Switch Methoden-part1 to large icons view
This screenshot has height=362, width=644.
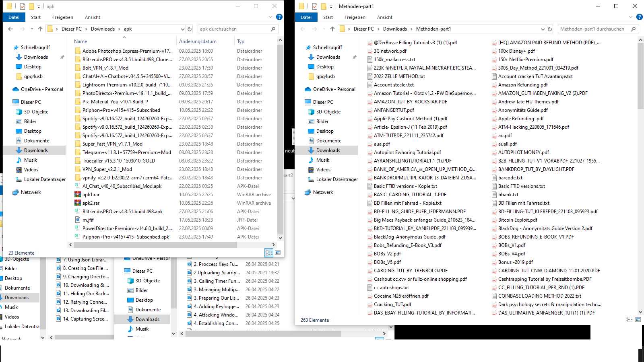click(638, 320)
